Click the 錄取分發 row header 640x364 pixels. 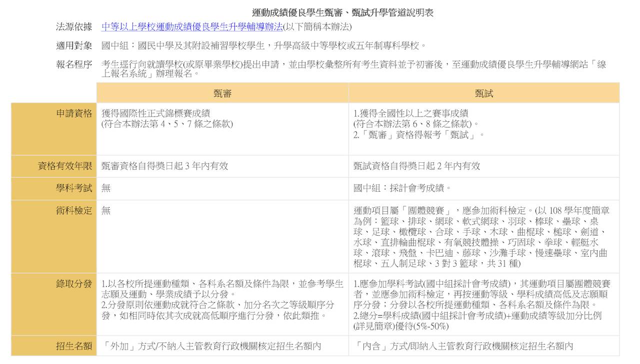pyautogui.click(x=54, y=304)
